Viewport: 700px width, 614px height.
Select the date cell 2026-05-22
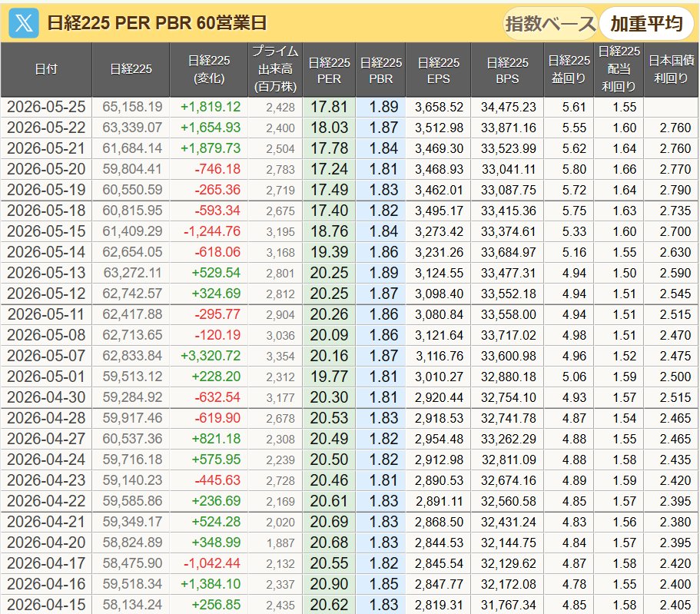(x=46, y=128)
